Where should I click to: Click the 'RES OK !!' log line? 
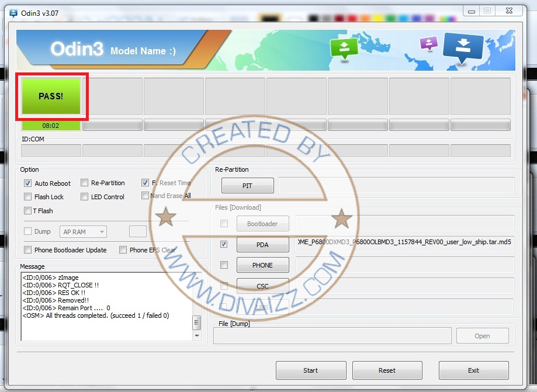[54, 293]
